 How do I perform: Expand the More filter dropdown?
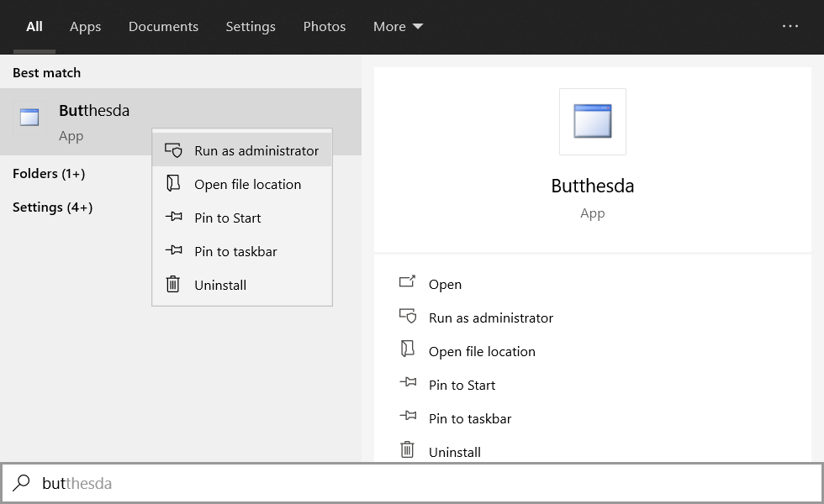[x=398, y=26]
